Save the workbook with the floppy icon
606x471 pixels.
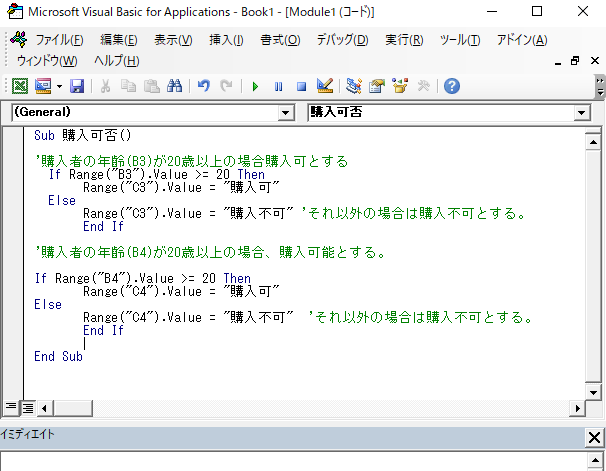77,86
